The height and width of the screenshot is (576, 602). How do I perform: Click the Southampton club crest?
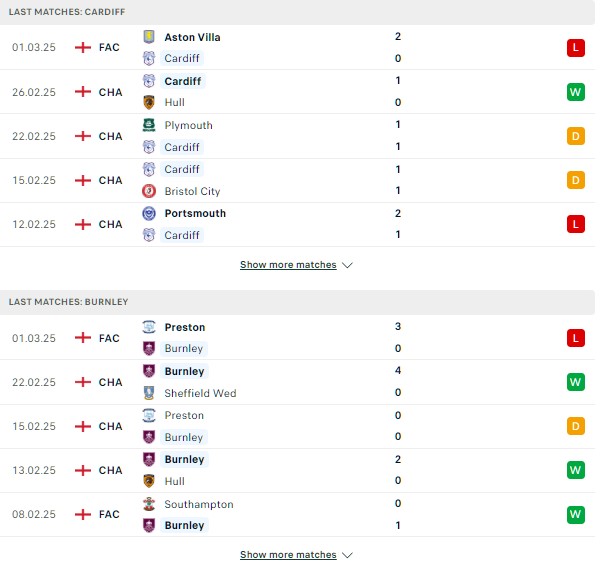point(149,504)
